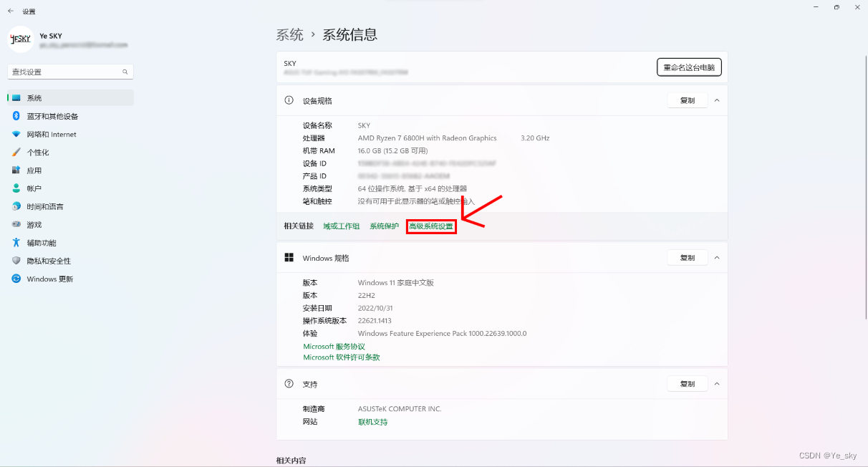The image size is (868, 467).
Task: Collapse the Windows 规格 section chevron
Action: click(x=717, y=258)
